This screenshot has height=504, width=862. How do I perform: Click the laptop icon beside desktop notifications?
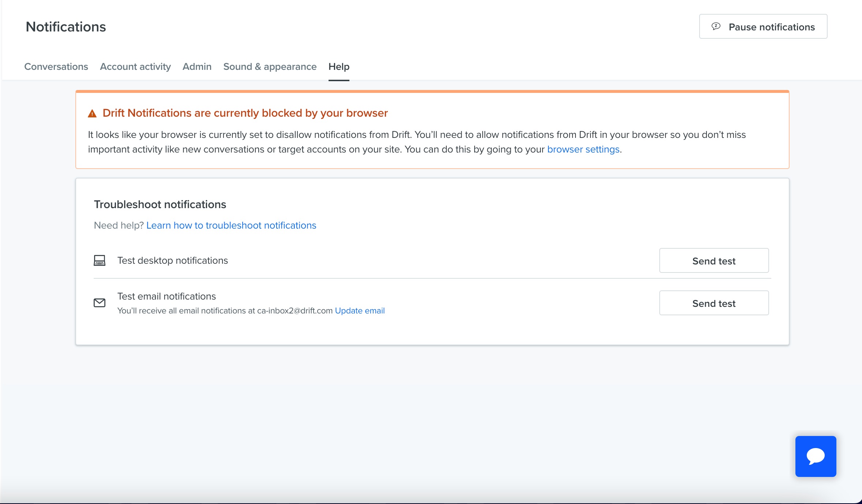pos(100,260)
